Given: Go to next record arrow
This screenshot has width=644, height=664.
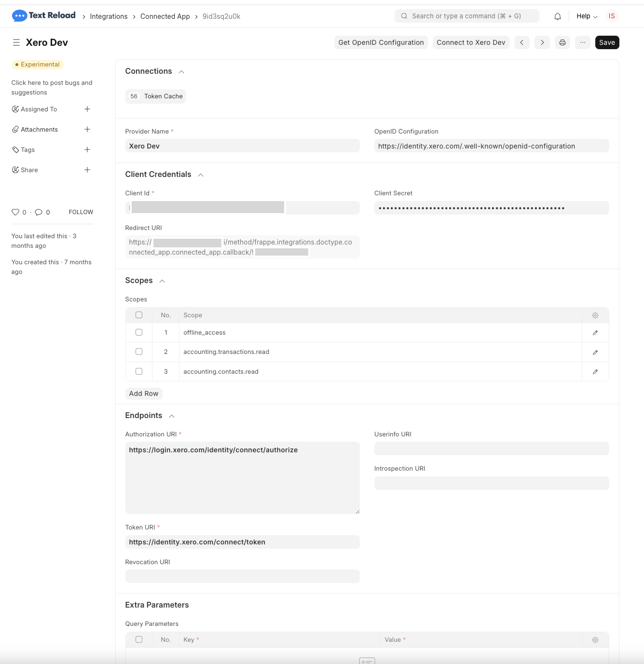Looking at the screenshot, I should coord(542,42).
